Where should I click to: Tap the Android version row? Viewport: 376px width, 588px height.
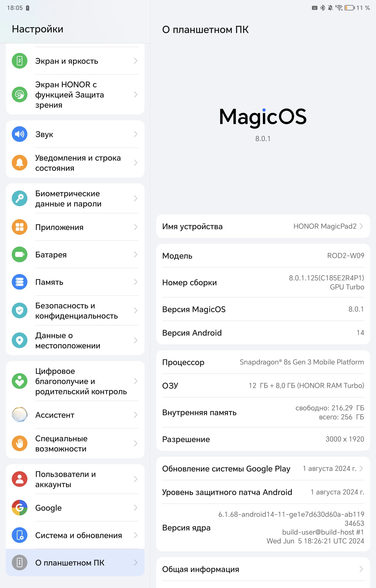263,333
